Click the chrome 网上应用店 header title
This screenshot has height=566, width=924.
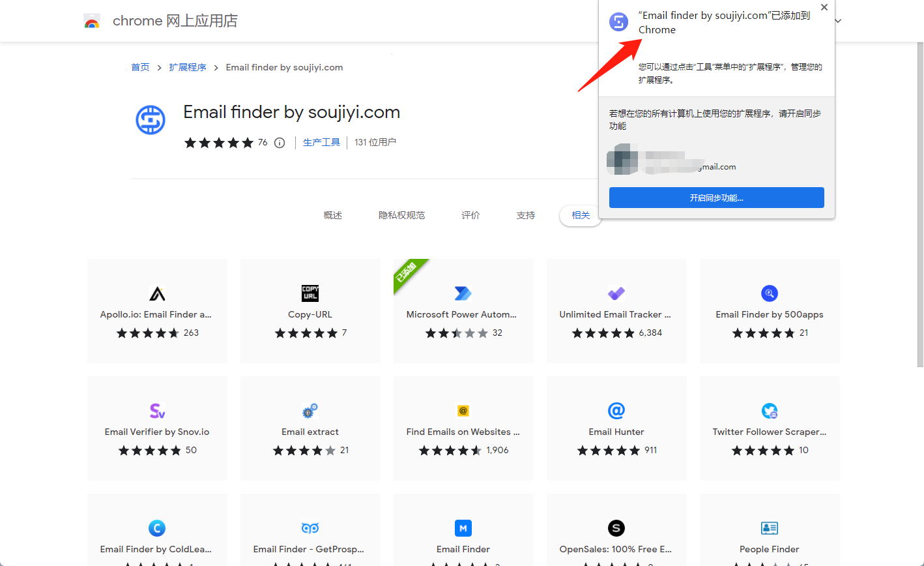(x=175, y=21)
